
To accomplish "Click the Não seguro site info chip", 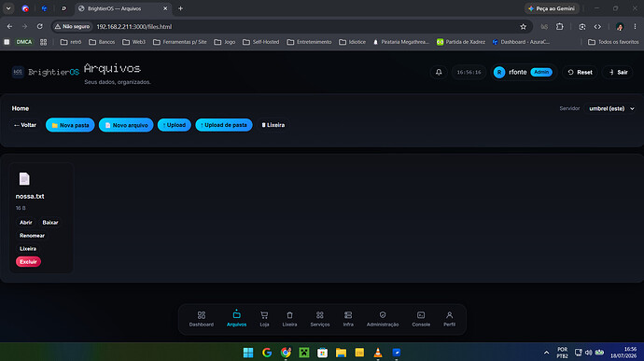I will tap(72, 27).
